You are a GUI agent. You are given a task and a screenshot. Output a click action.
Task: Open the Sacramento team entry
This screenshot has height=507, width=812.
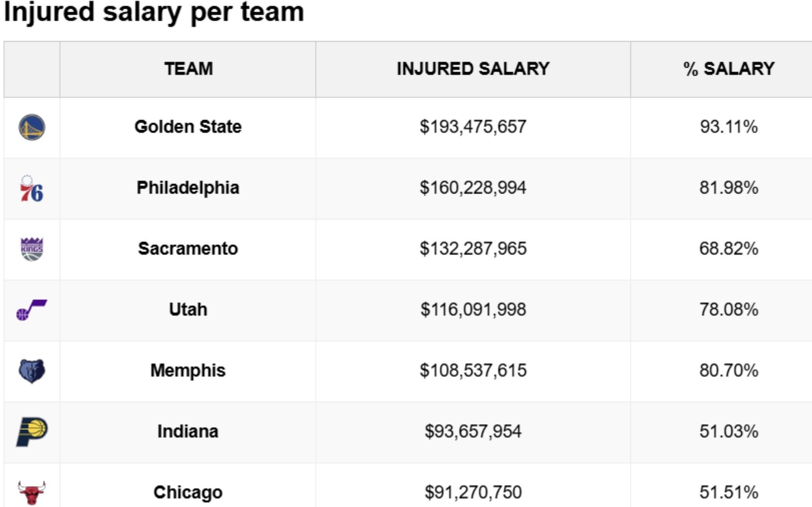pos(188,248)
